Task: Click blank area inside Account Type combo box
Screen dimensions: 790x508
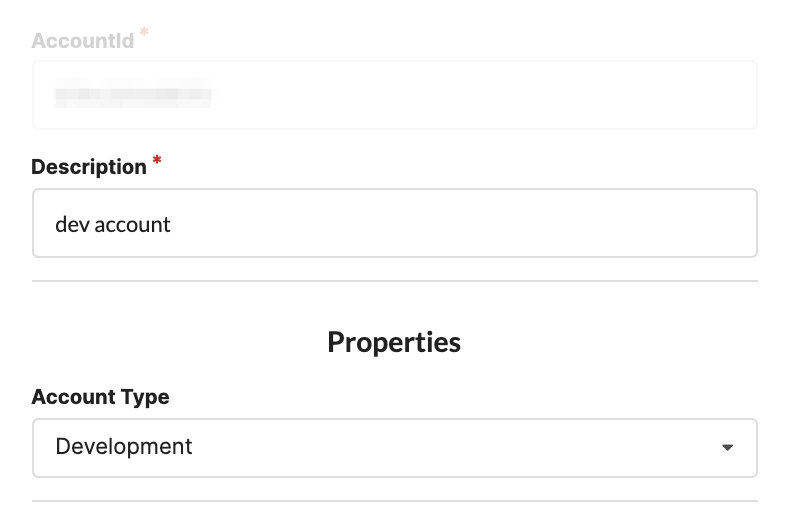Action: (x=450, y=447)
